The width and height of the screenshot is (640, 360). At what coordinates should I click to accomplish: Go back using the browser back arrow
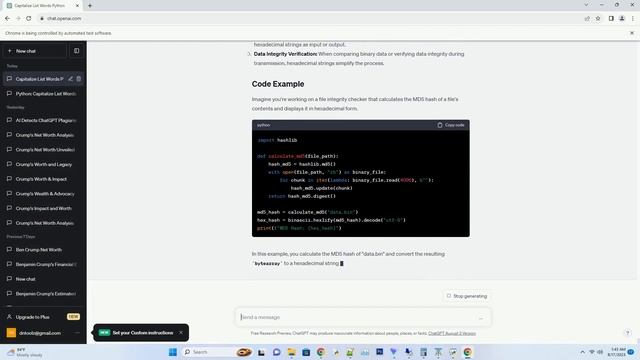tap(7, 18)
